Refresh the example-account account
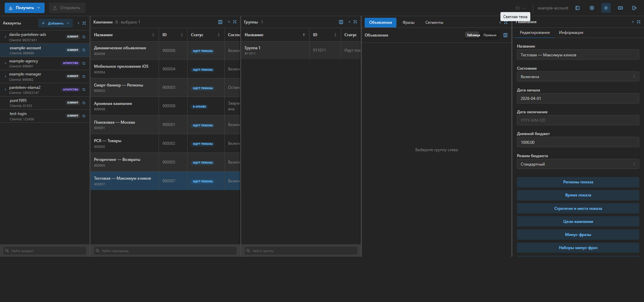Viewport: 644px width, 302px height. (84, 50)
